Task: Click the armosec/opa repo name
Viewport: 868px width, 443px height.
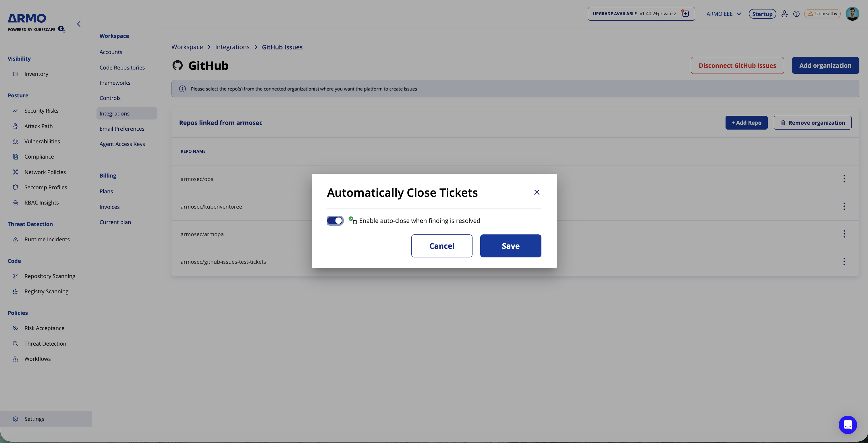Action: pos(197,179)
